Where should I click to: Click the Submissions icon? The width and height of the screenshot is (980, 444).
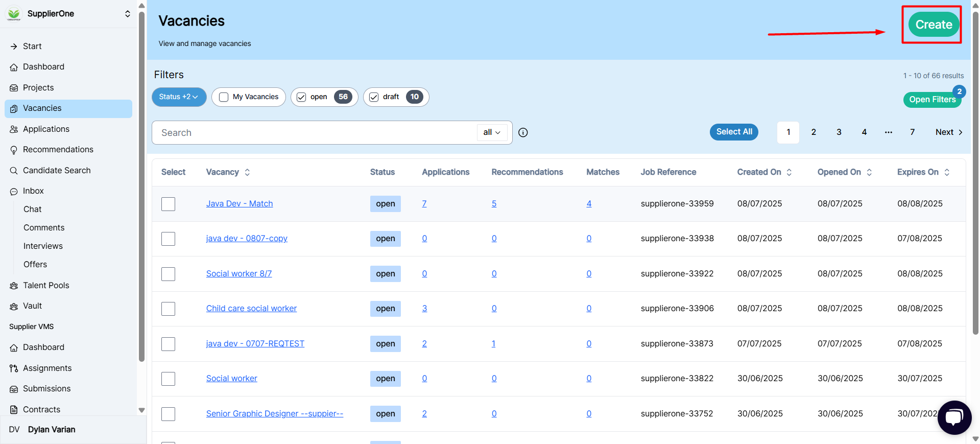point(14,389)
